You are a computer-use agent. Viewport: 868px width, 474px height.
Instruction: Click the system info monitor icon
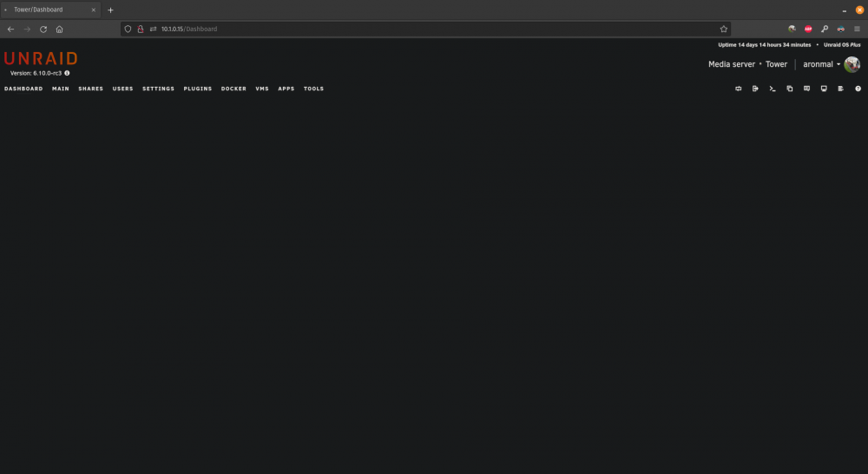(x=824, y=89)
